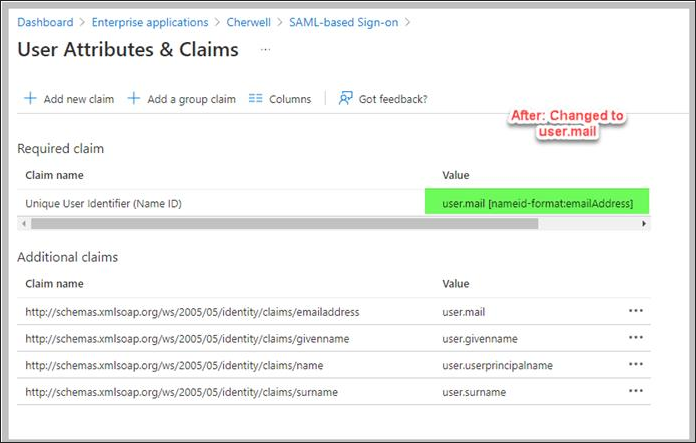Open ellipsis menu for emailaddress claim
The width and height of the screenshot is (696, 443).
point(635,311)
